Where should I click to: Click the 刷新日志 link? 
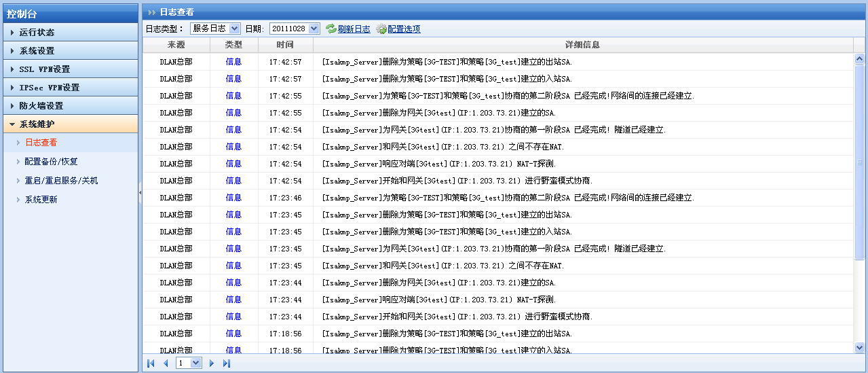tap(354, 29)
